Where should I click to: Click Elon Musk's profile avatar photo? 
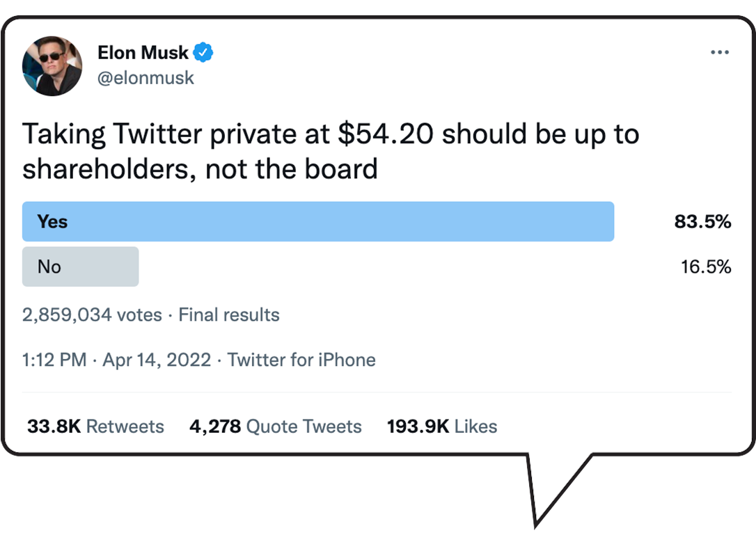click(x=52, y=65)
